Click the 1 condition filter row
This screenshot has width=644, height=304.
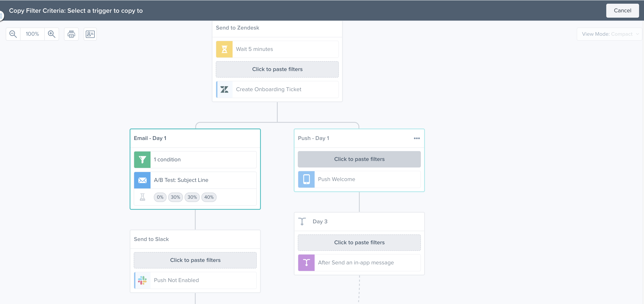(x=195, y=160)
